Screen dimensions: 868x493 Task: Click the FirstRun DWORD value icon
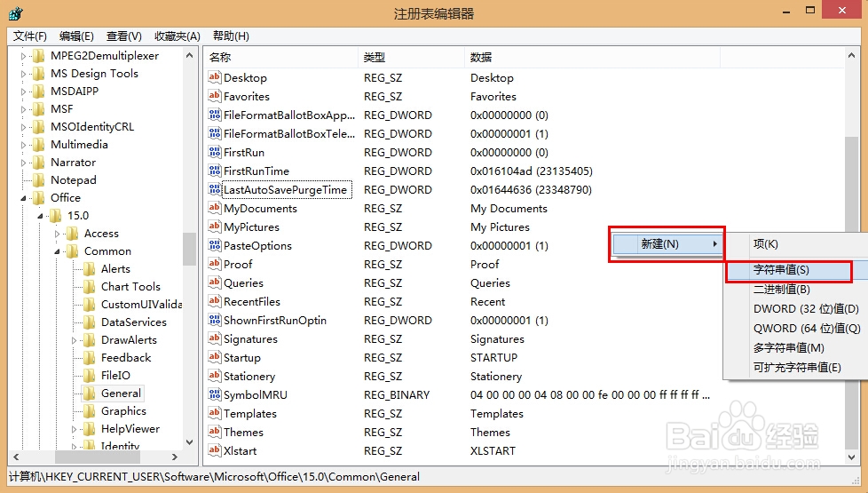[x=214, y=152]
